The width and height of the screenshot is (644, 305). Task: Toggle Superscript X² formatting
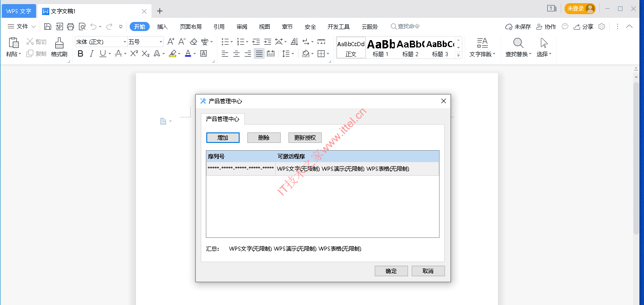(x=134, y=54)
